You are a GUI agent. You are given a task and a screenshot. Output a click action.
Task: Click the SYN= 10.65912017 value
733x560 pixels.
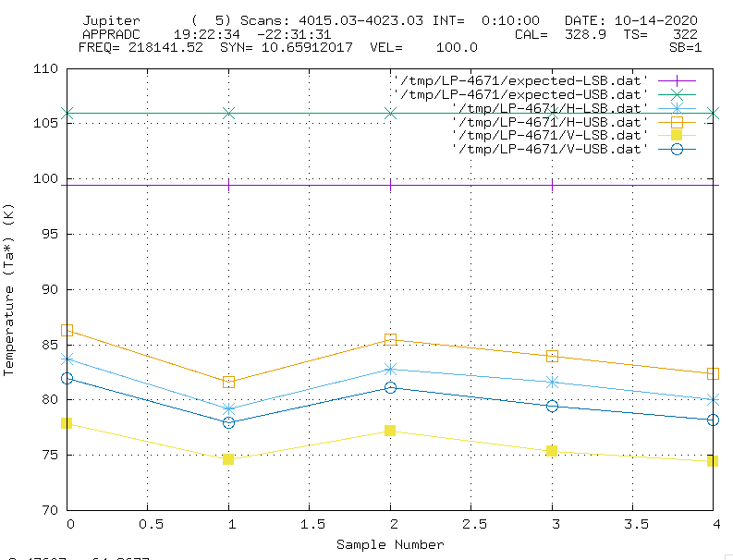pyautogui.click(x=287, y=47)
